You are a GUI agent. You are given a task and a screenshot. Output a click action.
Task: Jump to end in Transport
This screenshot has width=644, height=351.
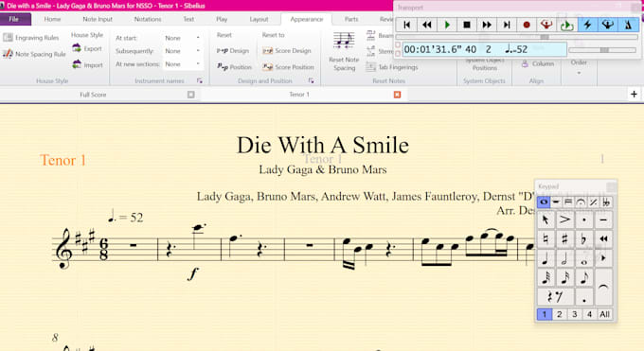coord(507,25)
